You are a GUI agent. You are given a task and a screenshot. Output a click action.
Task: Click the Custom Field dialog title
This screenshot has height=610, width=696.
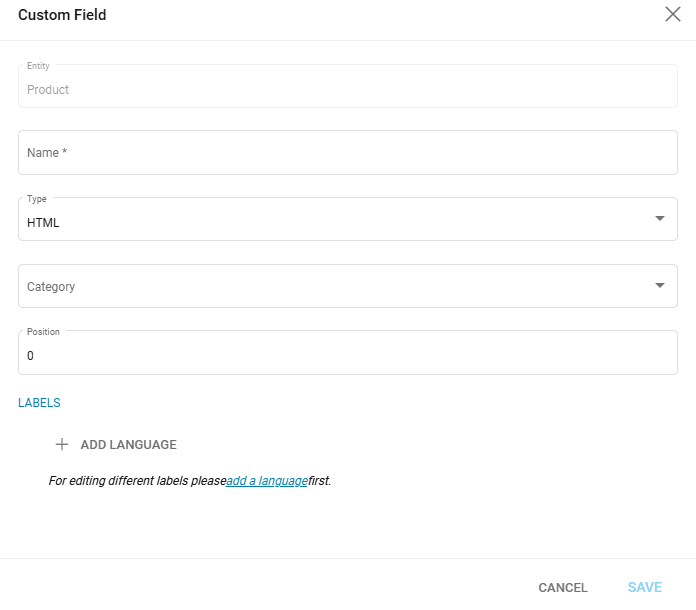coord(62,15)
